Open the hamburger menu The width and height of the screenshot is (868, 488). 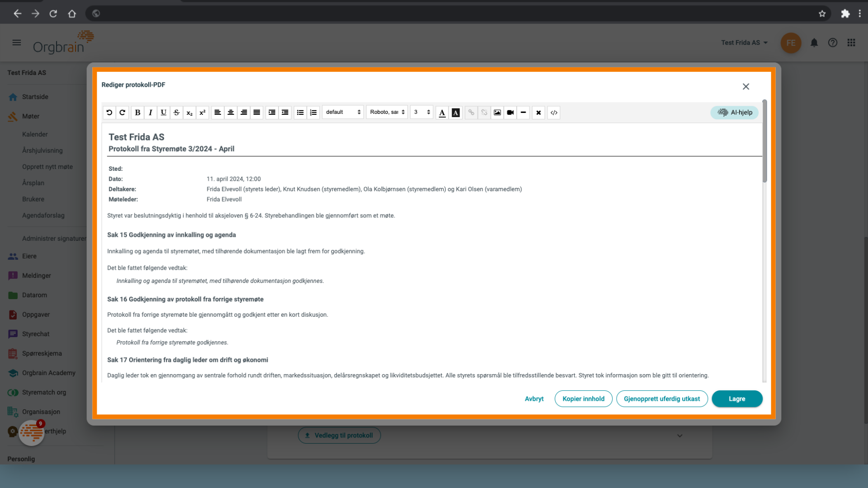(17, 42)
